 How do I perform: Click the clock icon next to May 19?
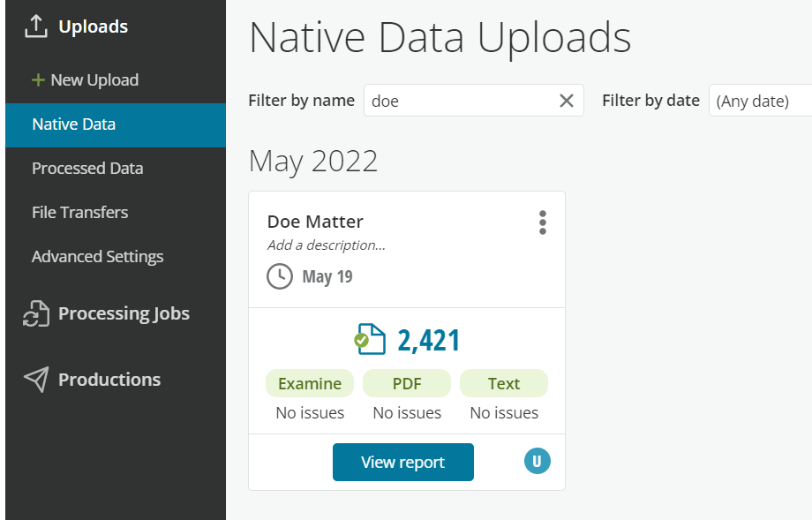click(280, 276)
